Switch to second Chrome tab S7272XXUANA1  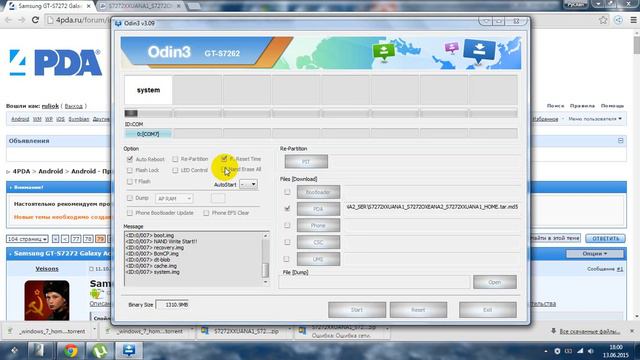pyautogui.click(x=140, y=6)
